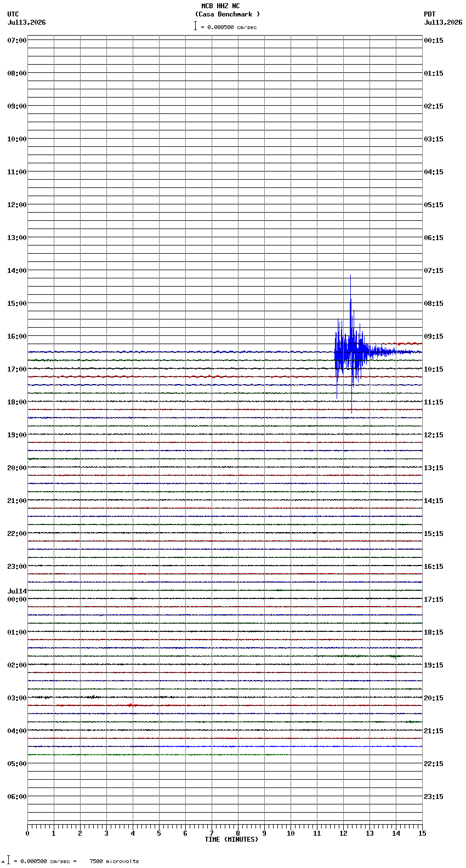The width and height of the screenshot is (466, 868).
Task: Click the 'TIME (MINUTES)' axis title
Action: (x=231, y=840)
